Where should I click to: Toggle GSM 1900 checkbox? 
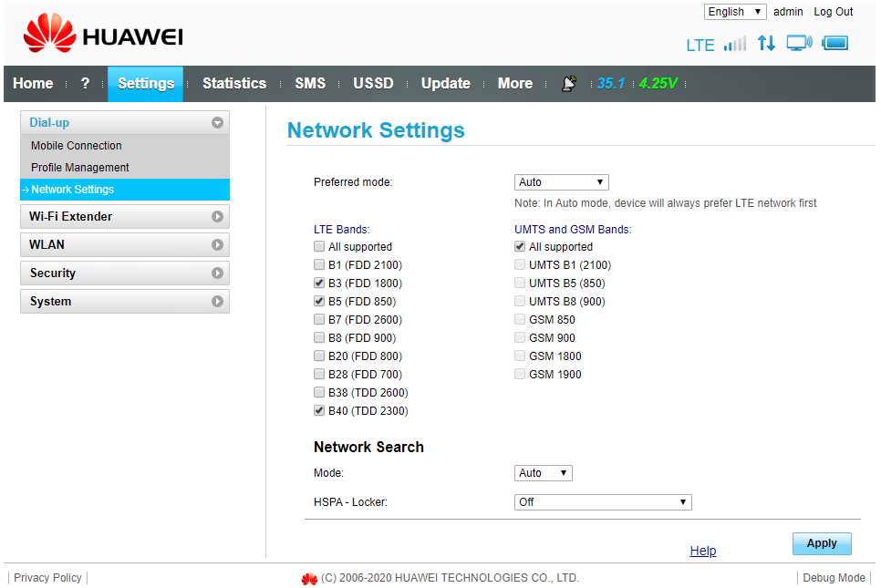(520, 374)
